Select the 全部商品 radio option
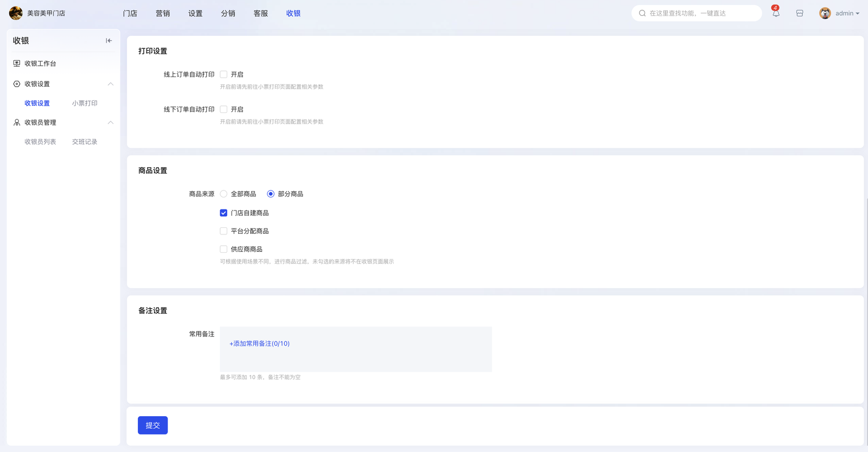 tap(224, 194)
